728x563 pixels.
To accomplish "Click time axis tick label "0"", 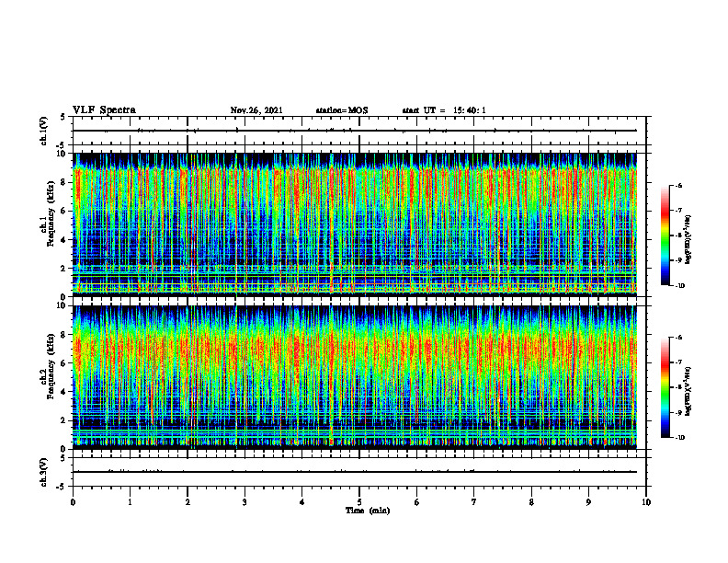I will tap(73, 502).
